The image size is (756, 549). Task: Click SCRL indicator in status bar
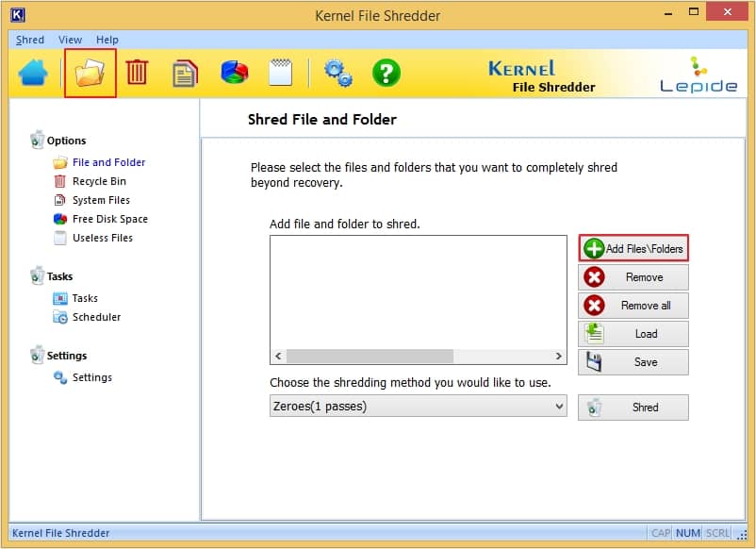(718, 533)
